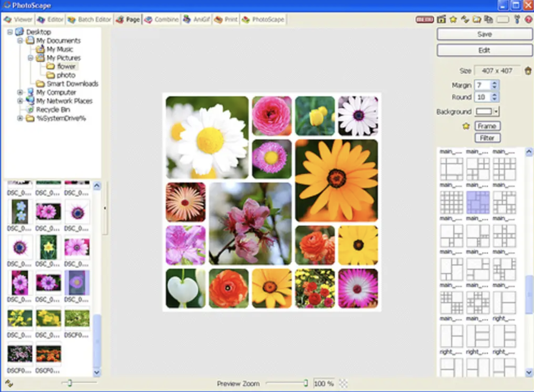534x392 pixels.
Task: Click the refresh icon at bottom-left corner
Action: point(9,384)
